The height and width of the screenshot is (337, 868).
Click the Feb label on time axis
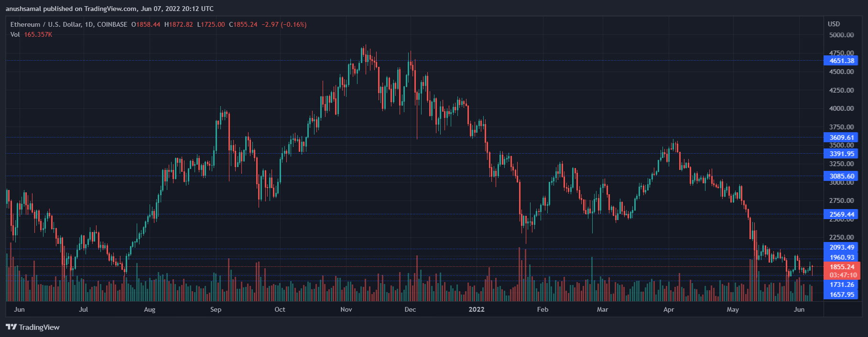pos(542,309)
